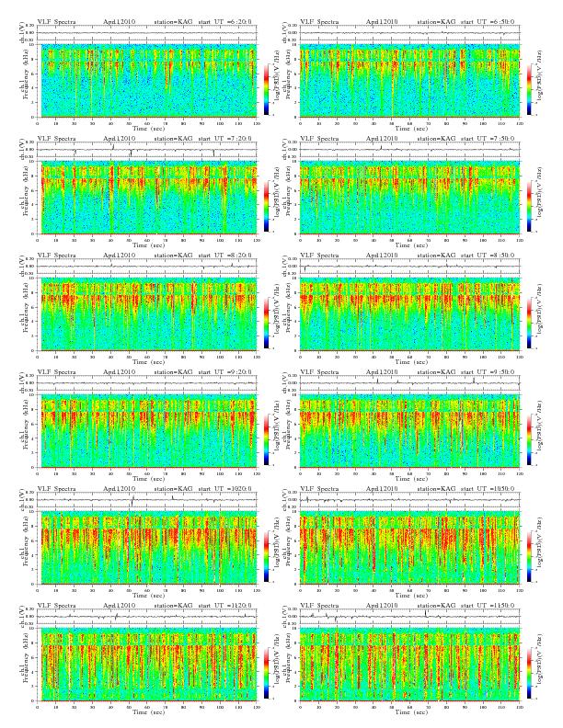Screen dimensions: 563x728
Task: Click the title text 'start UT =8:50:0'
Action: (488, 255)
